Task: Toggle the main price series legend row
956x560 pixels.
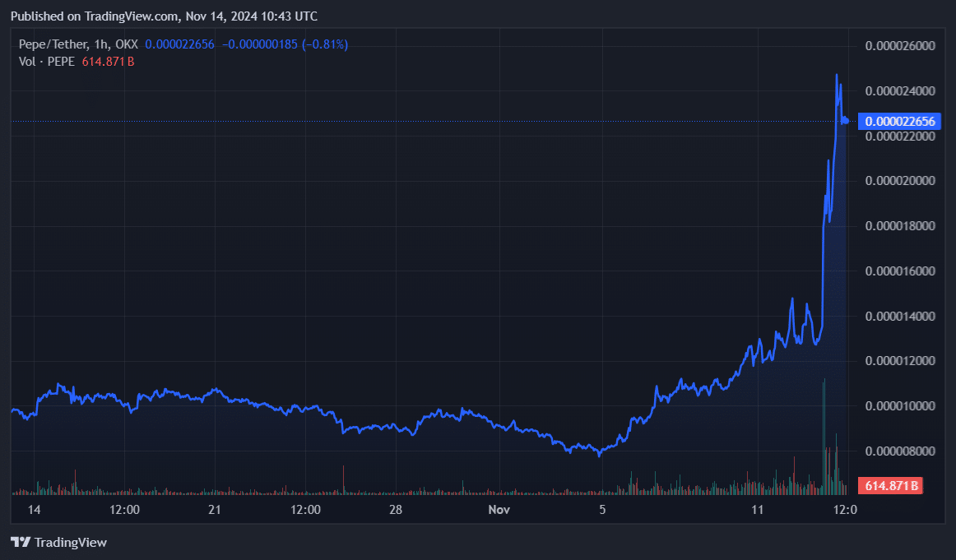Action: point(78,44)
